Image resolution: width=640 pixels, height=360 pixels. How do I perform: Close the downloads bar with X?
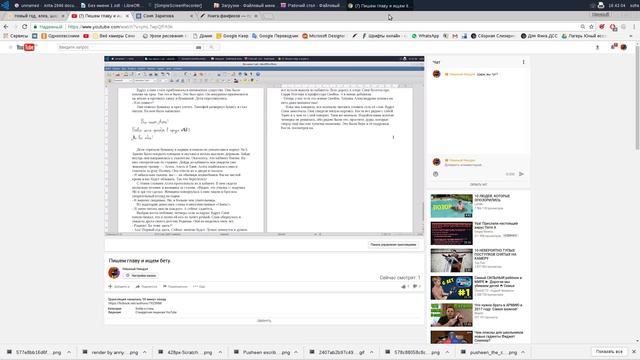pyautogui.click(x=634, y=351)
